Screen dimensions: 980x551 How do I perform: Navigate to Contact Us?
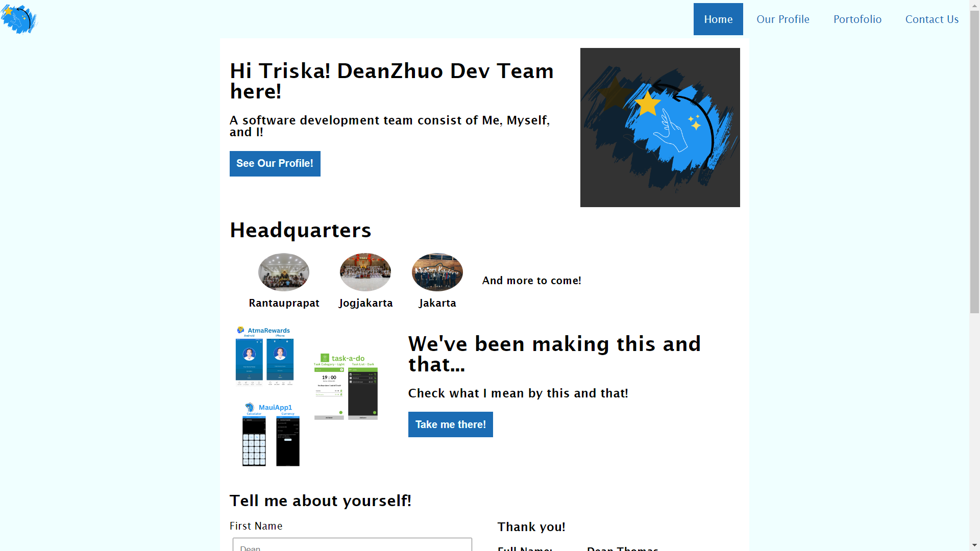932,19
